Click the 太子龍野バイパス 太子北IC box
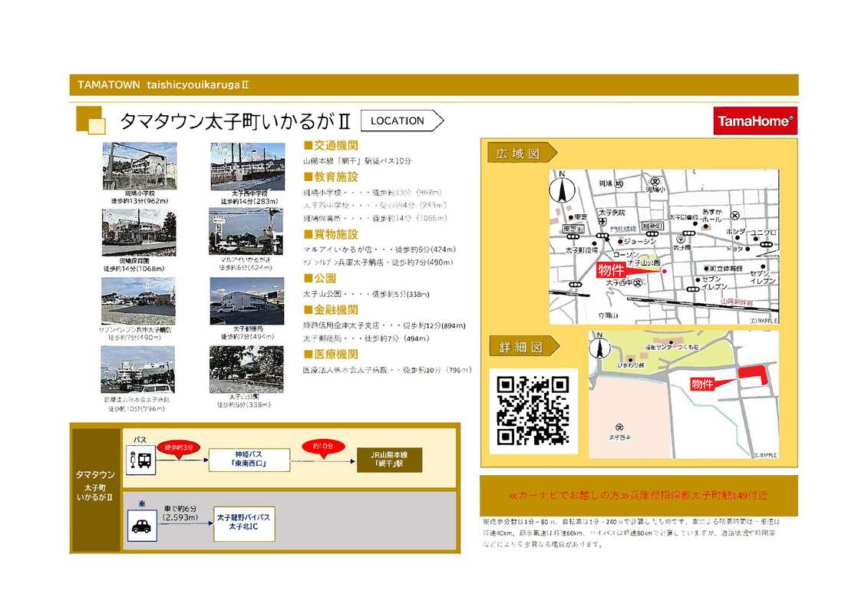 click(x=243, y=526)
